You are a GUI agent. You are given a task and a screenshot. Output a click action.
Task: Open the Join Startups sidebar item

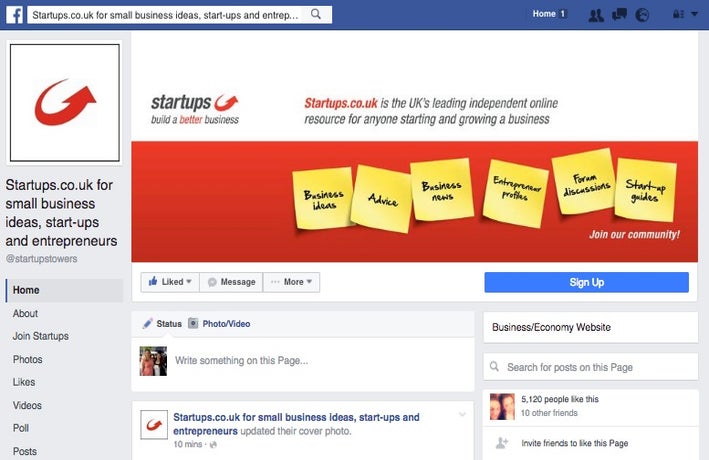(41, 336)
